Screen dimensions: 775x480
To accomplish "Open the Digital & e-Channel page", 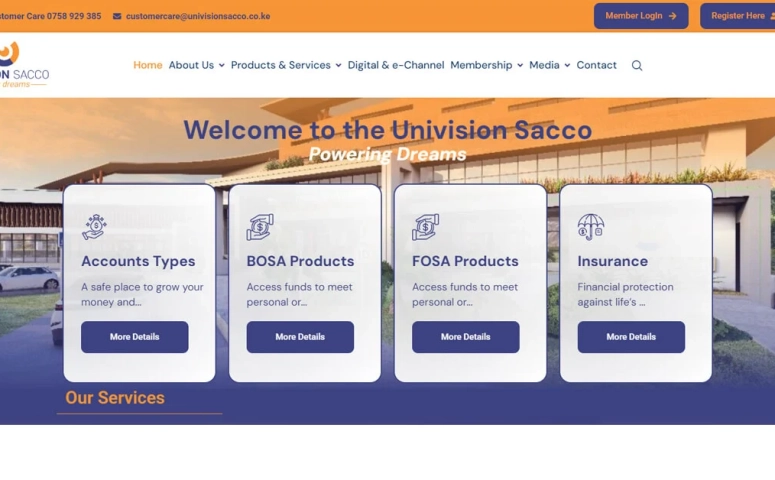I will [x=396, y=65].
